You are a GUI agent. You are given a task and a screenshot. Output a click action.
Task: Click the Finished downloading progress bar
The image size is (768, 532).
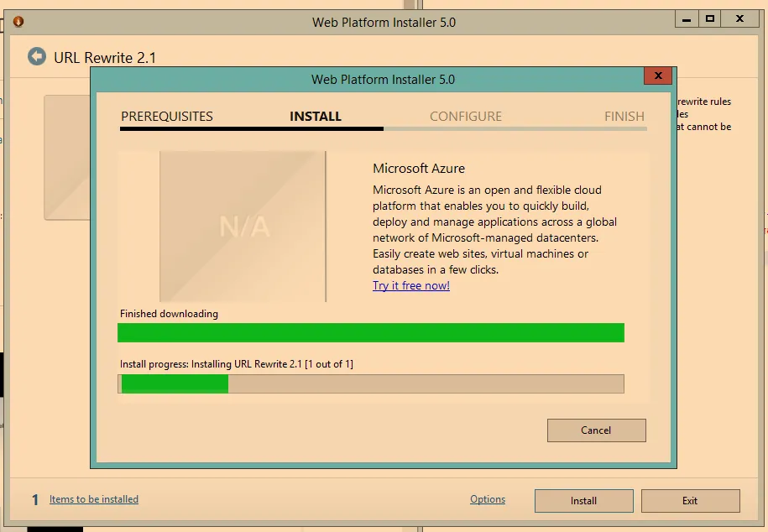[x=371, y=332]
